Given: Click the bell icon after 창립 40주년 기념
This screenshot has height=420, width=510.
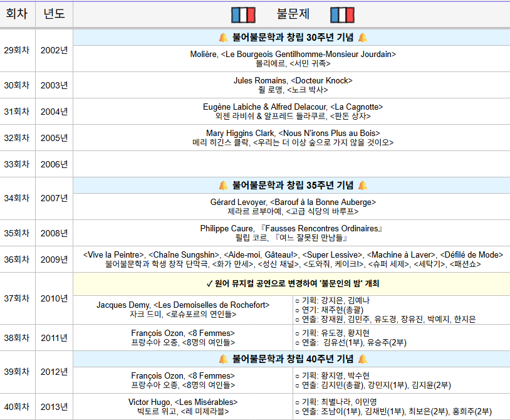Looking at the screenshot, I should [x=363, y=359].
